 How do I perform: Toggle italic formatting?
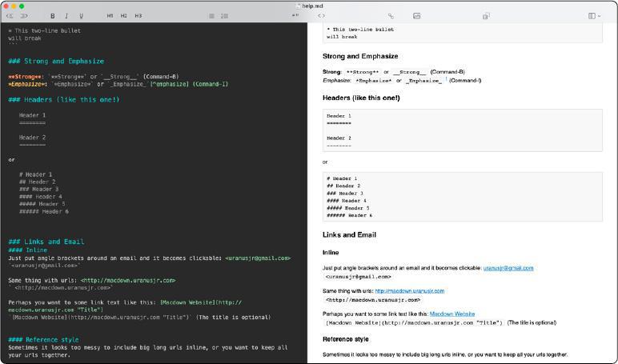point(66,16)
